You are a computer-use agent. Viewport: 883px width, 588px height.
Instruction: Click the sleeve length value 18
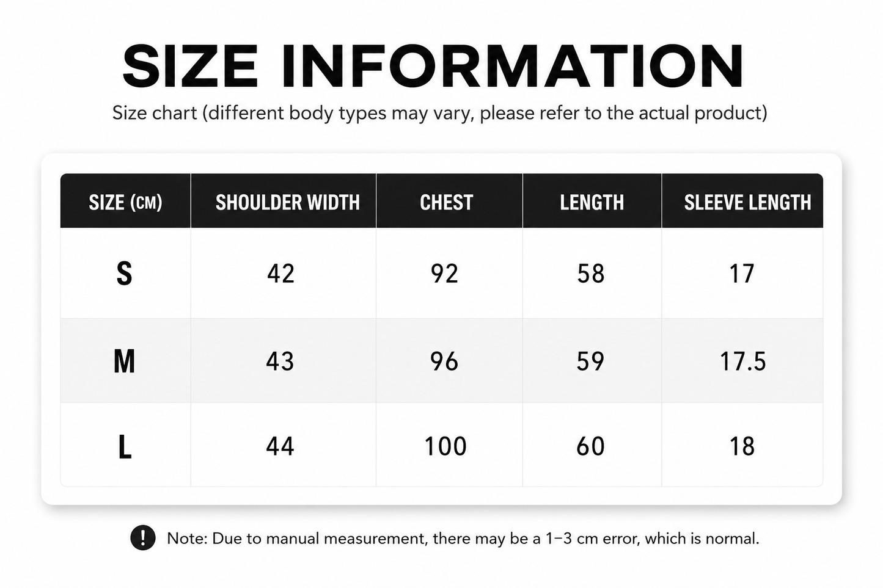point(742,446)
